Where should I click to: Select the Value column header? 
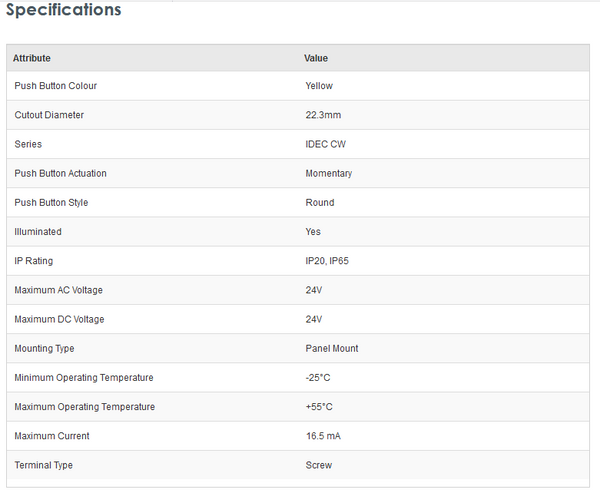pyautogui.click(x=316, y=58)
